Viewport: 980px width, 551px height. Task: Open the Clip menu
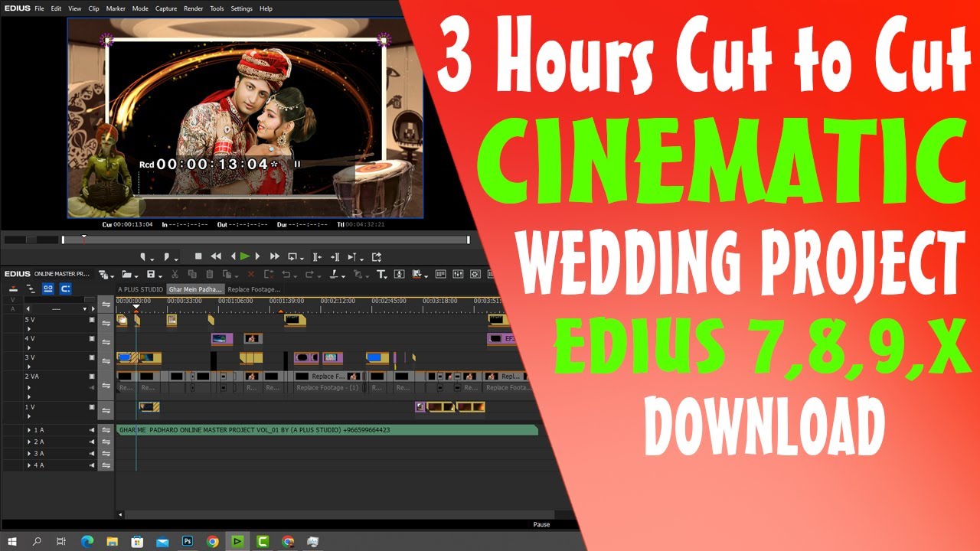click(x=93, y=8)
